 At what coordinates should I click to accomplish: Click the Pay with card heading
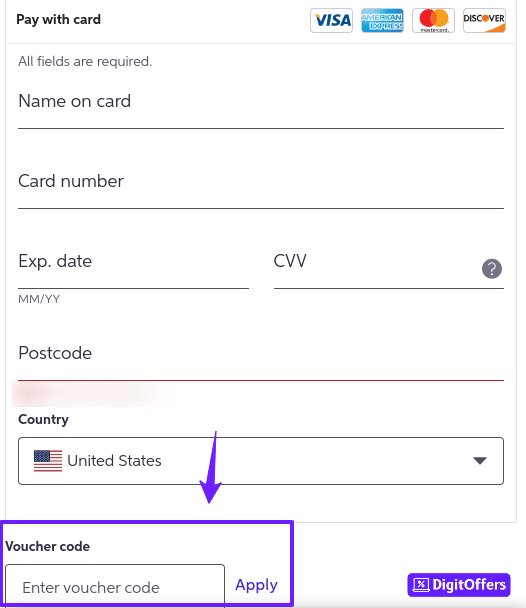point(59,19)
